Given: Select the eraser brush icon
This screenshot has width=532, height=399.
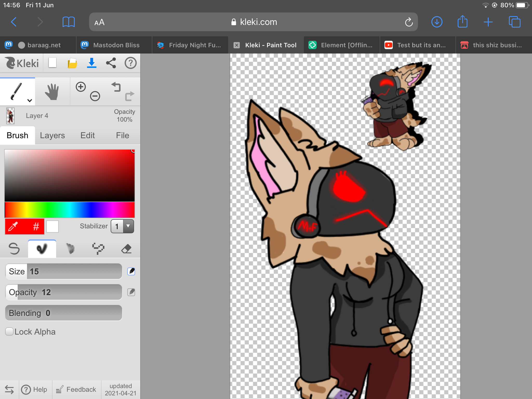Looking at the screenshot, I should click(x=127, y=249).
